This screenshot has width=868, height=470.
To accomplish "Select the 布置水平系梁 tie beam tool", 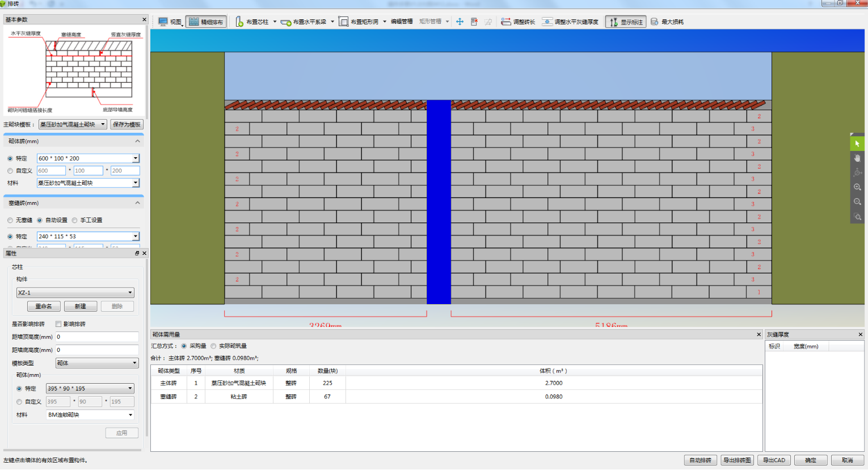I will (304, 22).
